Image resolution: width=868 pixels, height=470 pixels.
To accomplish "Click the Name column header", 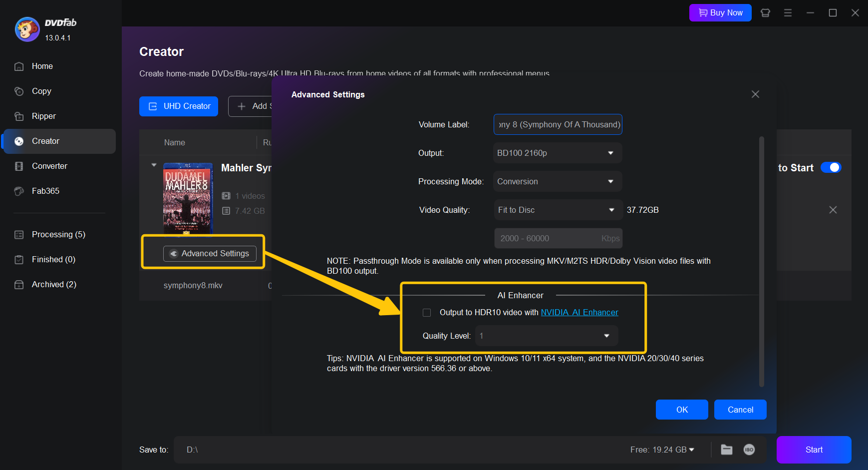I will 175,143.
